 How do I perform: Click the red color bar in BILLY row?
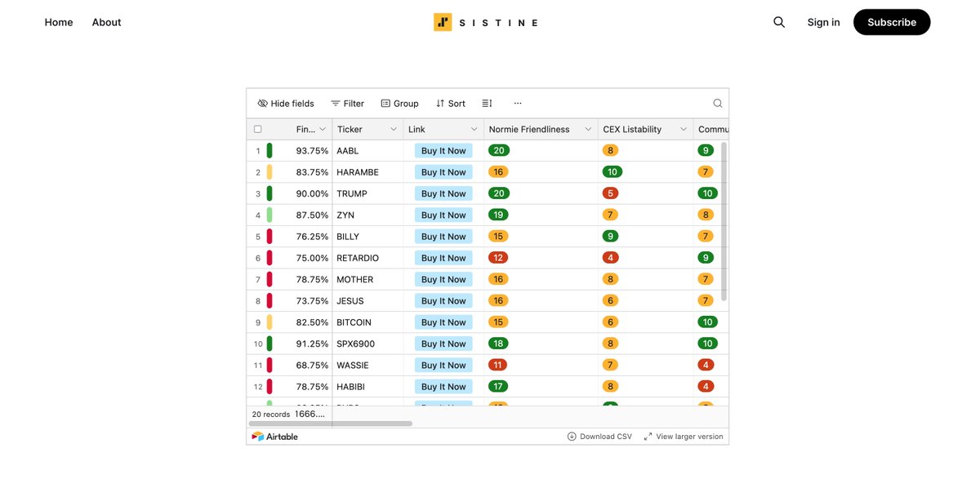269,237
